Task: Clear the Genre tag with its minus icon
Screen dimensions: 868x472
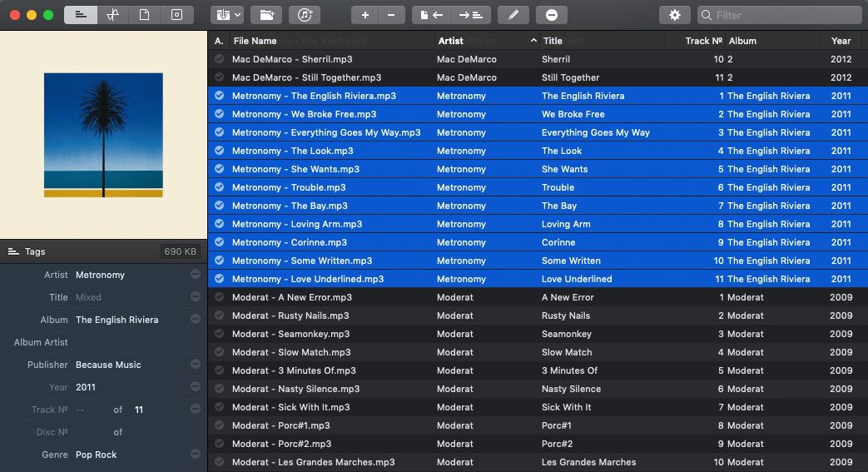Action: (196, 454)
